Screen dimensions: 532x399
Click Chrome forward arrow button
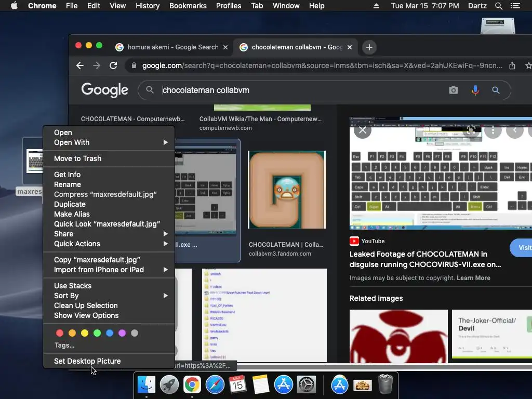pyautogui.click(x=97, y=65)
